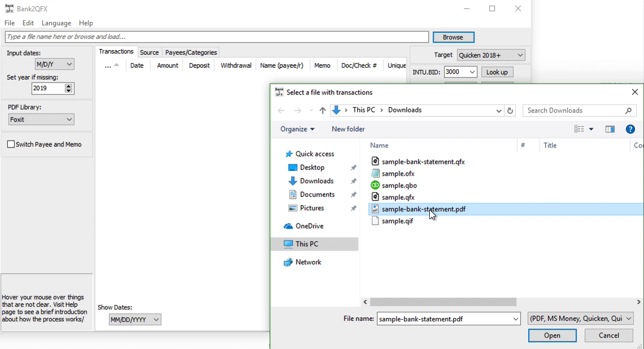Sort by the Deposit column header
The width and height of the screenshot is (644, 349).
point(199,66)
